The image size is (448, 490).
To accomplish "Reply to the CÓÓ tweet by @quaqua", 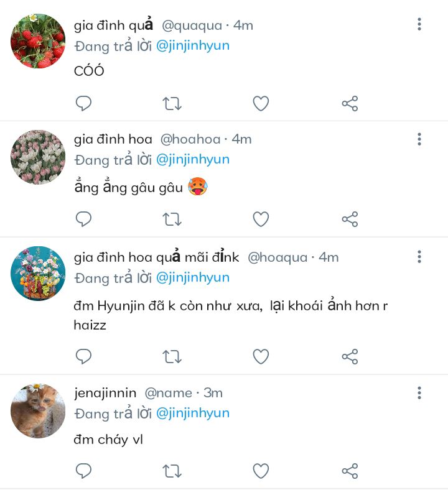I will 83,103.
